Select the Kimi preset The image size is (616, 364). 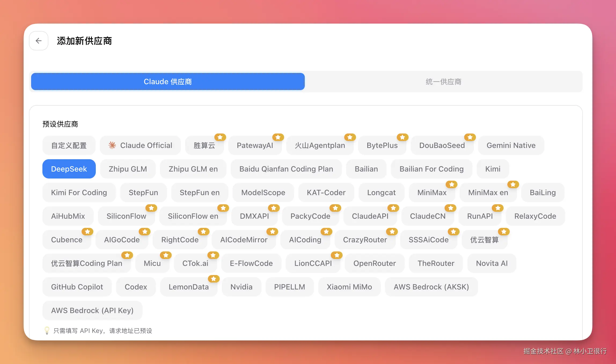(493, 169)
